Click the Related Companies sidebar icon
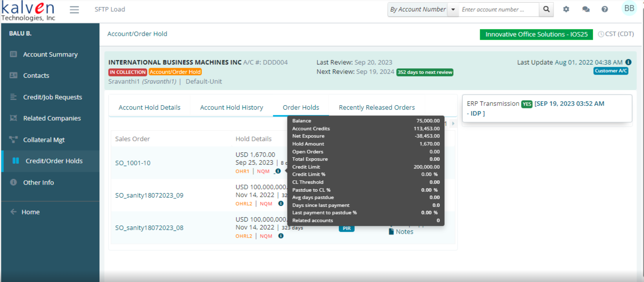Screen dimensions: 644x282 [13, 118]
